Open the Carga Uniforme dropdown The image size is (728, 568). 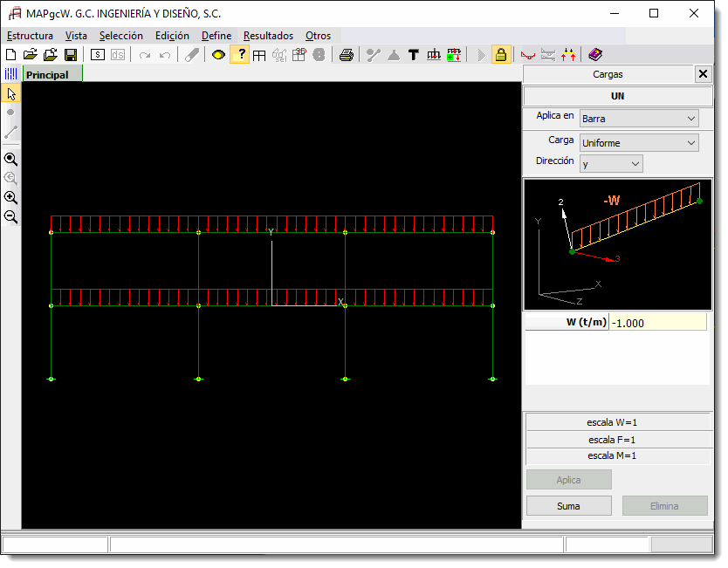pos(639,143)
